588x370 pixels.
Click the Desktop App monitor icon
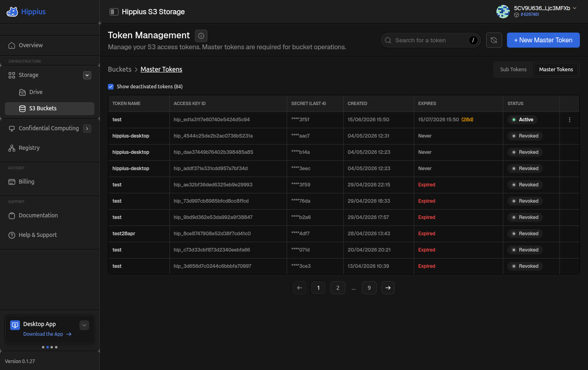coord(15,325)
